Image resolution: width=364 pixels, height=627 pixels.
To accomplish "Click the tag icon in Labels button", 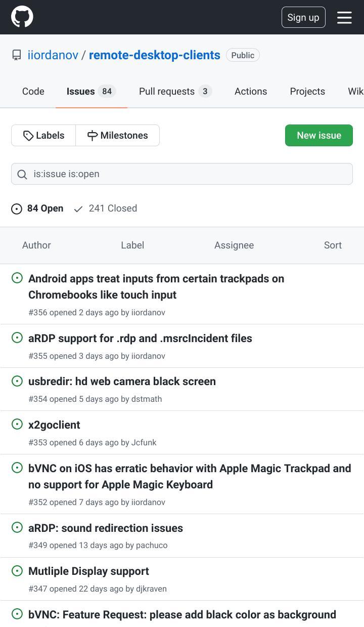I will click(28, 136).
